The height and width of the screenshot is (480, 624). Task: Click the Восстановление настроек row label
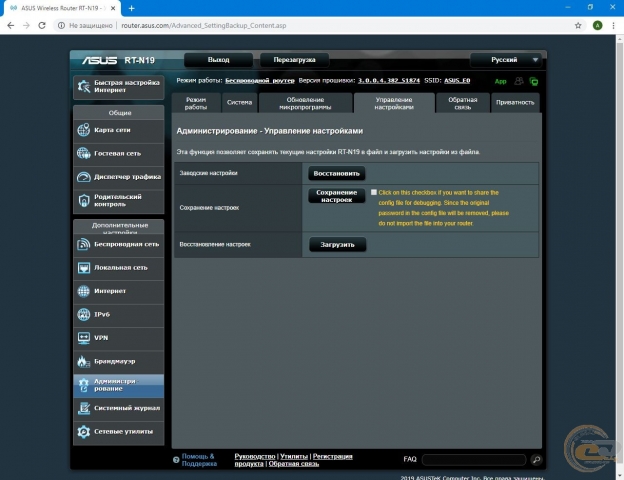(215, 244)
